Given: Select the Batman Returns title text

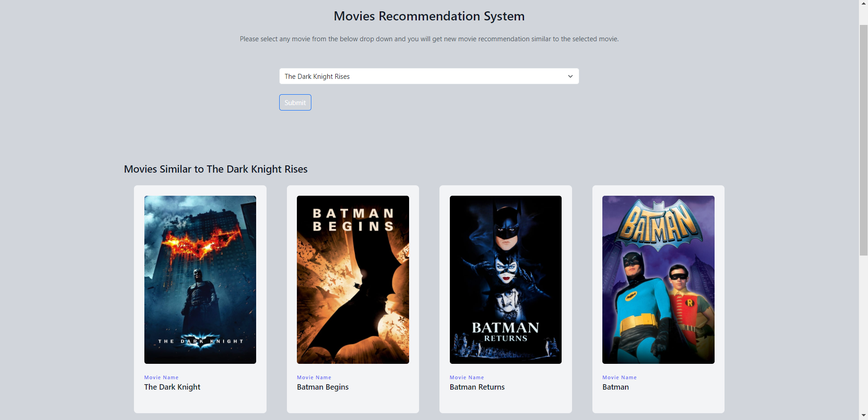Looking at the screenshot, I should [477, 387].
